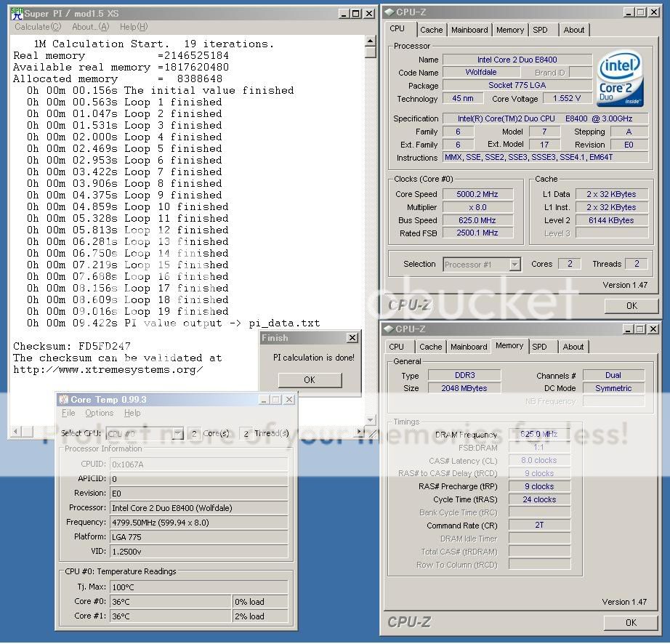Switch to Cache tab in lower CPU-Z

(x=431, y=347)
